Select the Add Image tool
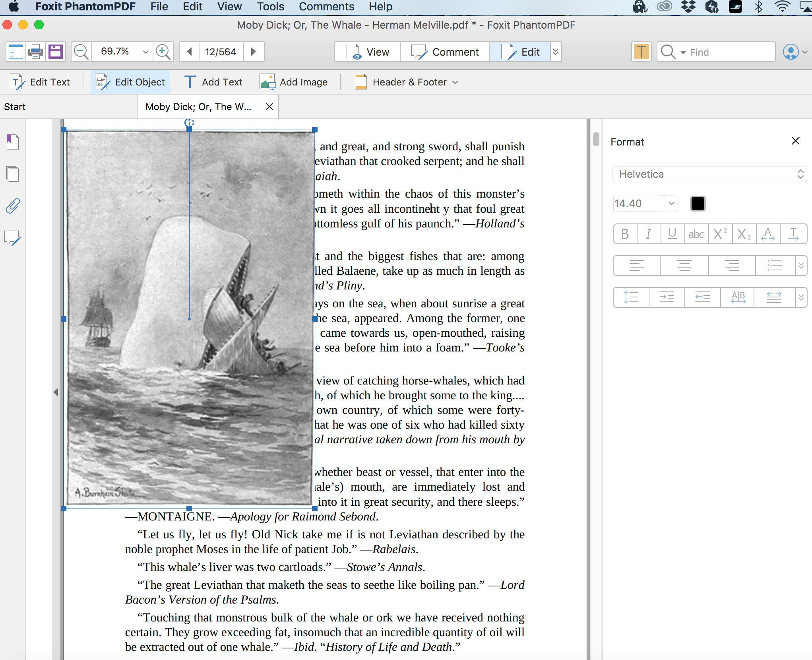The width and height of the screenshot is (812, 660). (x=294, y=82)
